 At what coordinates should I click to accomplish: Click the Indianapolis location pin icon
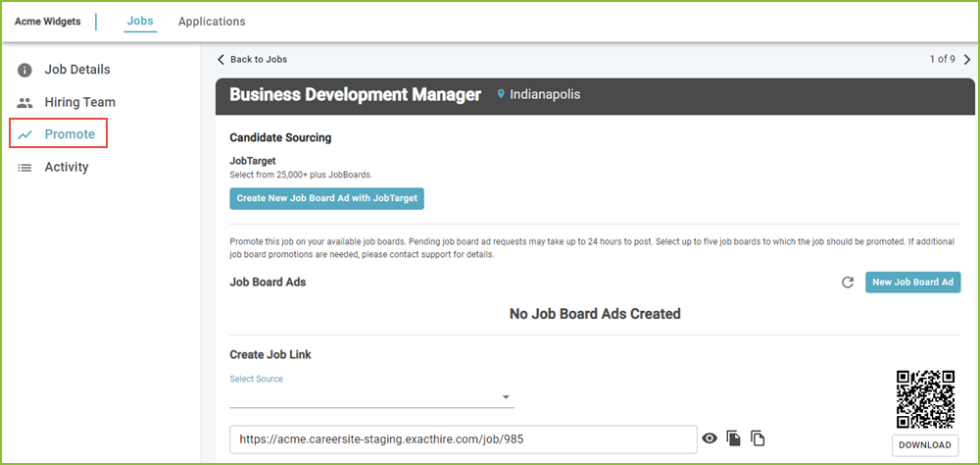click(x=500, y=94)
